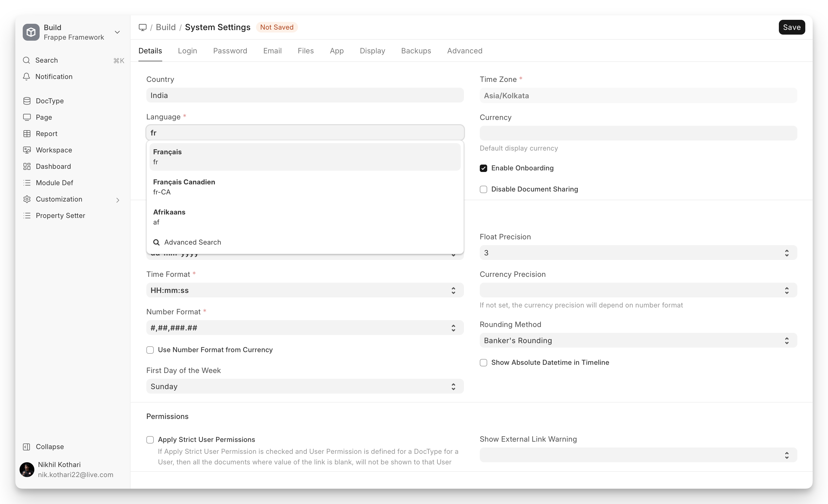
Task: Click the desktop monitor breadcrumb icon
Action: [x=142, y=27]
